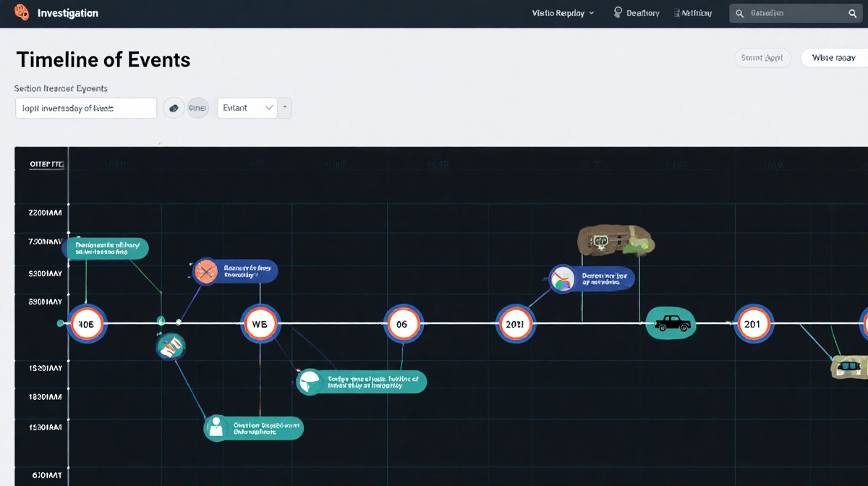The height and width of the screenshot is (486, 868).
Task: Click the grayed Sount Appl button
Action: coord(762,58)
